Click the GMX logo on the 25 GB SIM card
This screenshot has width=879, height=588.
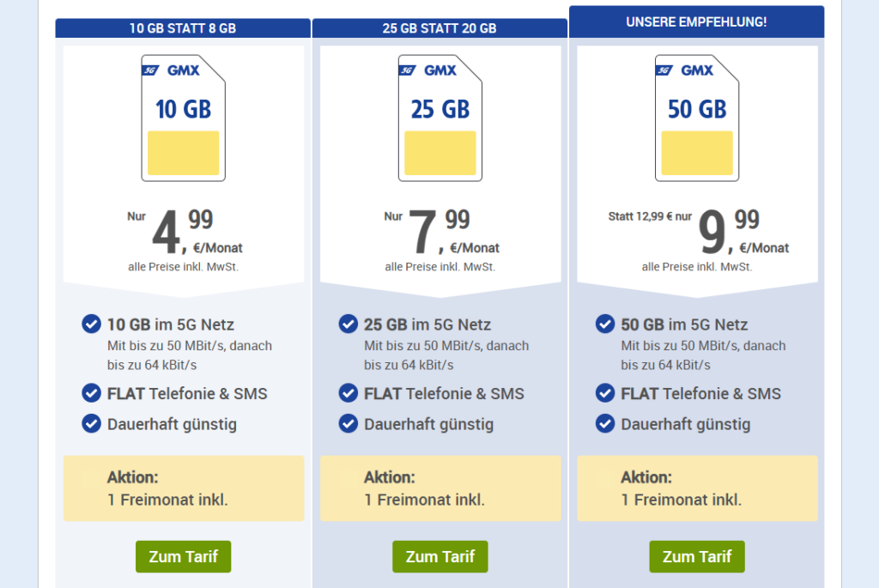440,71
